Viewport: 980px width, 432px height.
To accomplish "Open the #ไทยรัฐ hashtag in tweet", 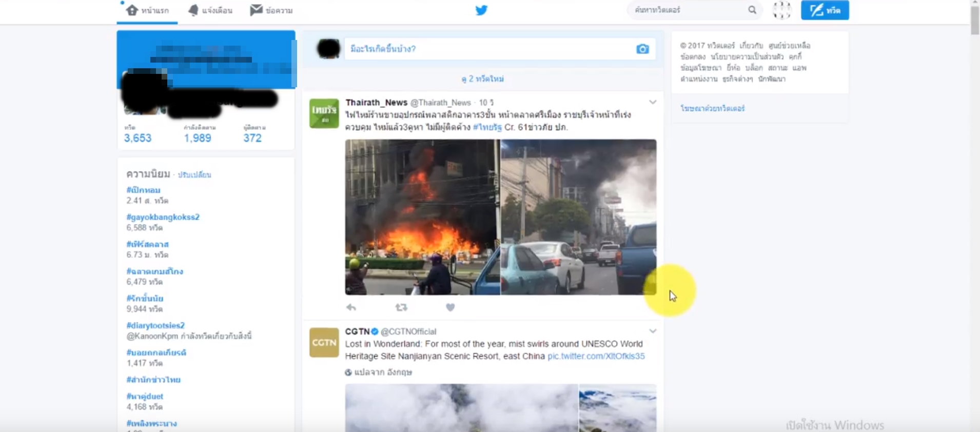I will point(487,127).
